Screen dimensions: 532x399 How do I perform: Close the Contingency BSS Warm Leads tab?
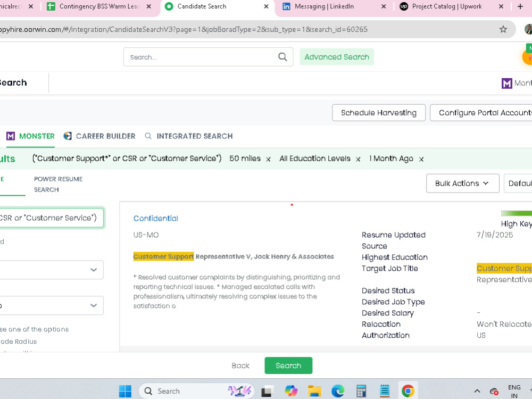click(x=149, y=6)
